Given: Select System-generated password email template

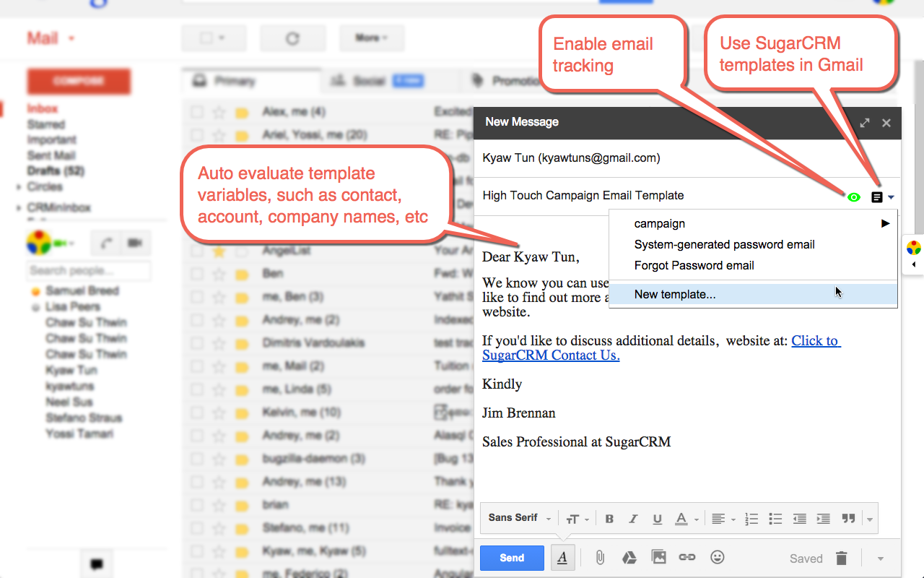Looking at the screenshot, I should [753, 244].
